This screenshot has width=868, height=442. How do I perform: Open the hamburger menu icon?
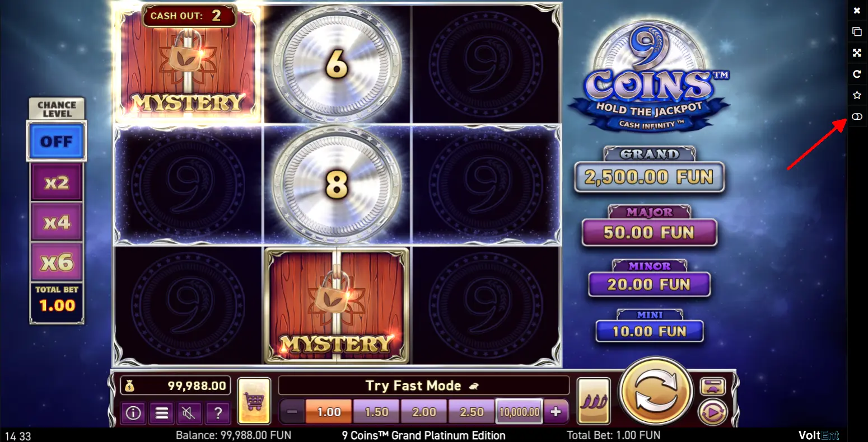162,413
